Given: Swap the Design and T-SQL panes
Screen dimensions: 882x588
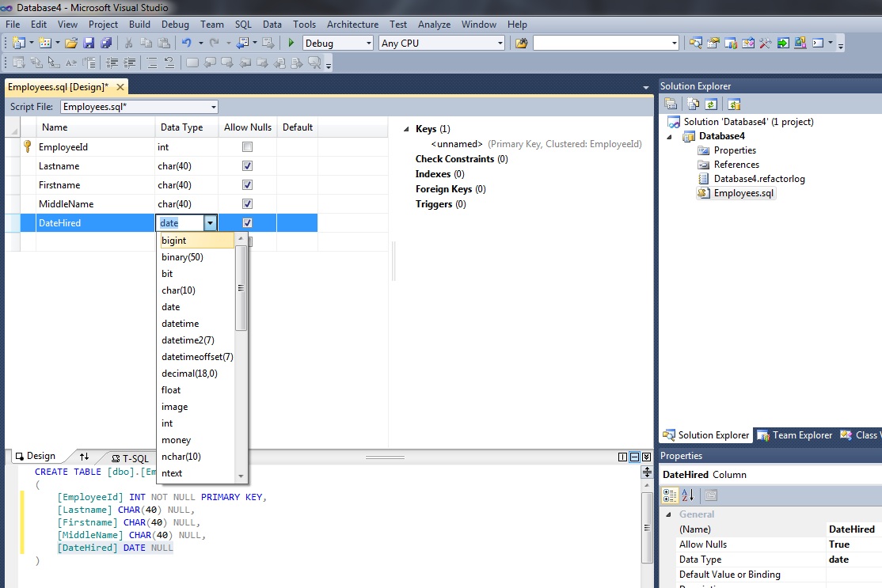Looking at the screenshot, I should [84, 457].
